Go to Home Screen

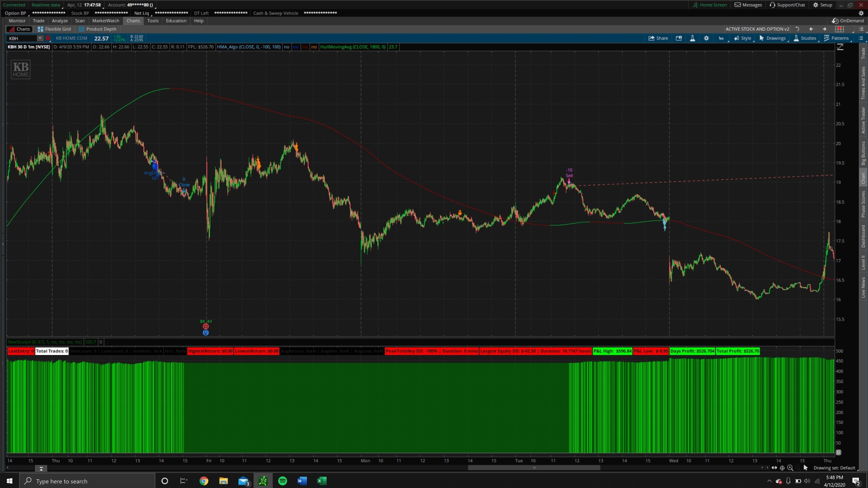click(x=709, y=5)
